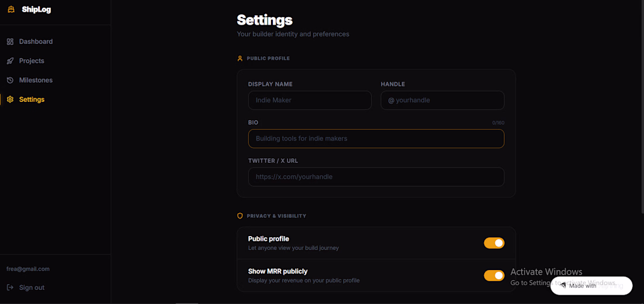Click the HANDLE field label
644x304 pixels.
(393, 84)
